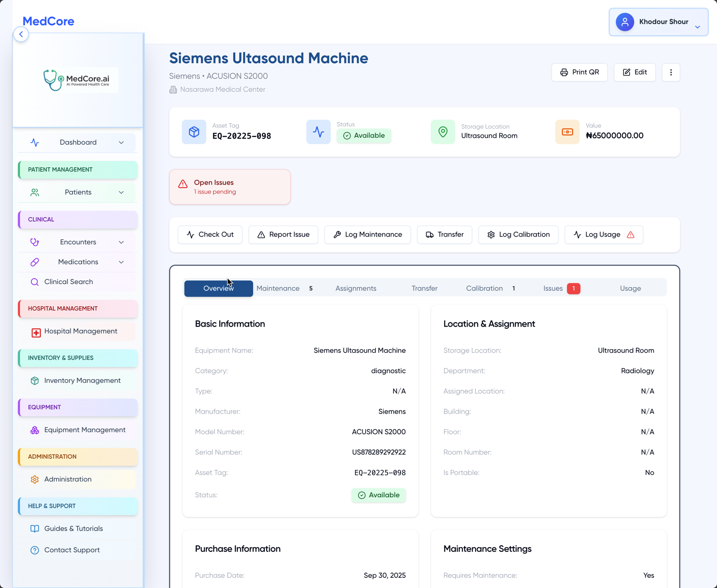Open the Issues tab
Image resolution: width=717 pixels, height=588 pixels.
[x=553, y=289]
